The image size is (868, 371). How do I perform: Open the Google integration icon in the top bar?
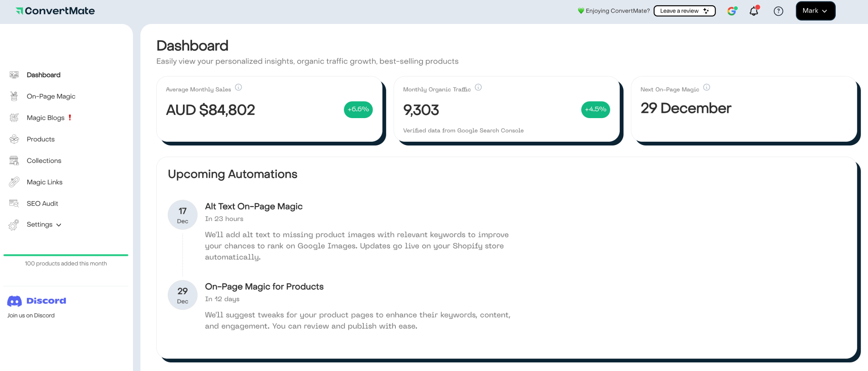click(x=732, y=11)
